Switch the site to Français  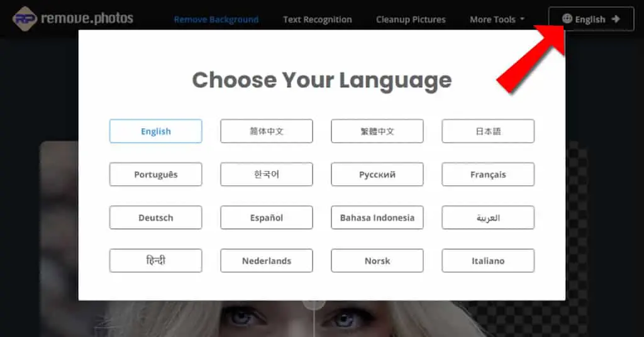click(488, 174)
